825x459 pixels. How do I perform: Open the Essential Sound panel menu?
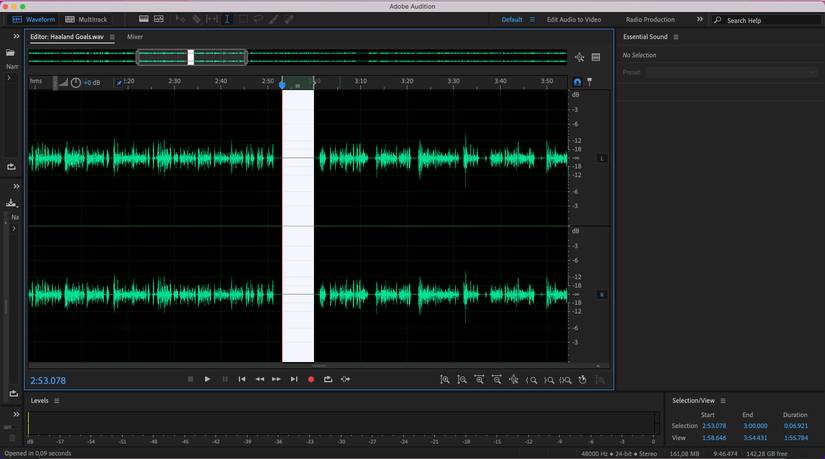click(x=676, y=37)
